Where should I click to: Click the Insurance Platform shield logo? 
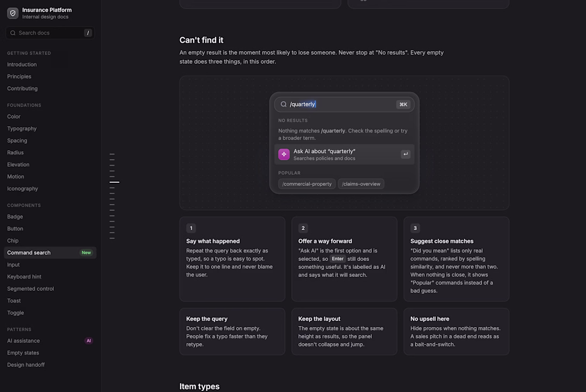click(13, 13)
